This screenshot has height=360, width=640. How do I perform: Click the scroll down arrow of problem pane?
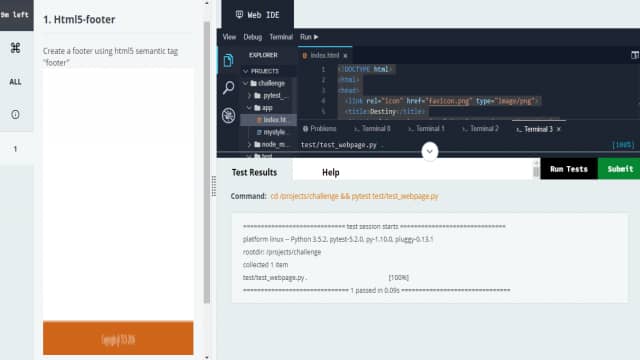pyautogui.click(x=207, y=357)
